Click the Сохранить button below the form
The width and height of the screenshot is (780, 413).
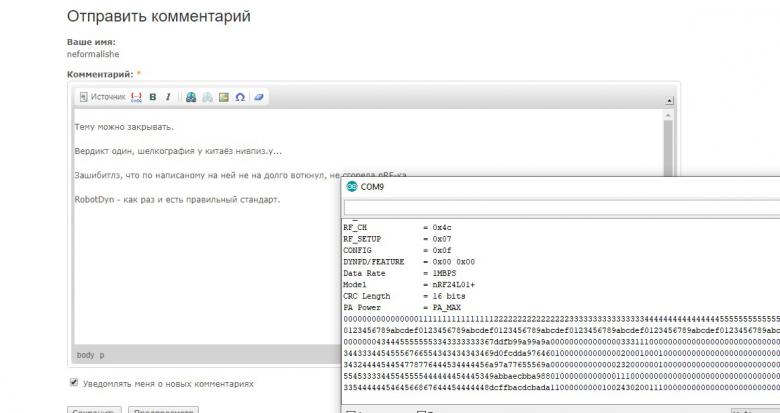(x=94, y=409)
